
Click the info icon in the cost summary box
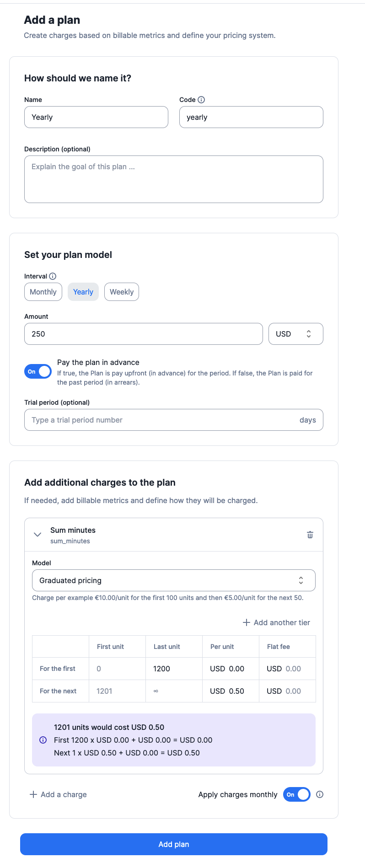pyautogui.click(x=43, y=740)
